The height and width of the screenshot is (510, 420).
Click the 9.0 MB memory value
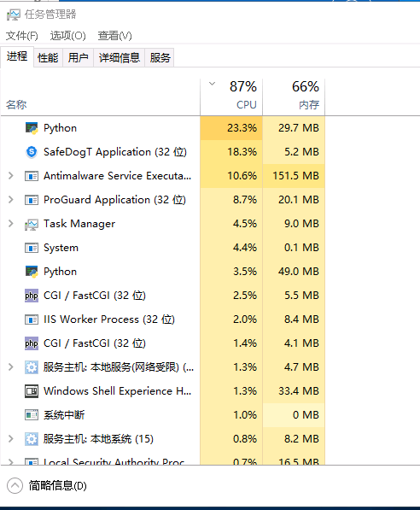pos(301,224)
